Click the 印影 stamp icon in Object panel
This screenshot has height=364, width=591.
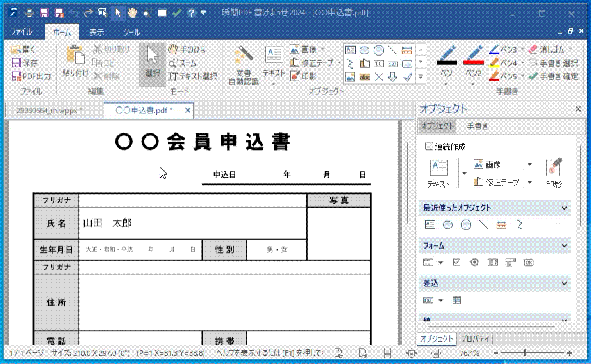[554, 173]
